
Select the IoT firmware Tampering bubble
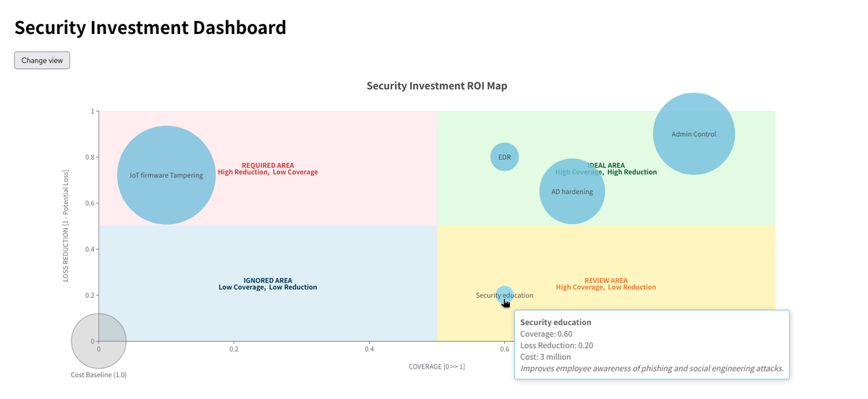coord(166,175)
